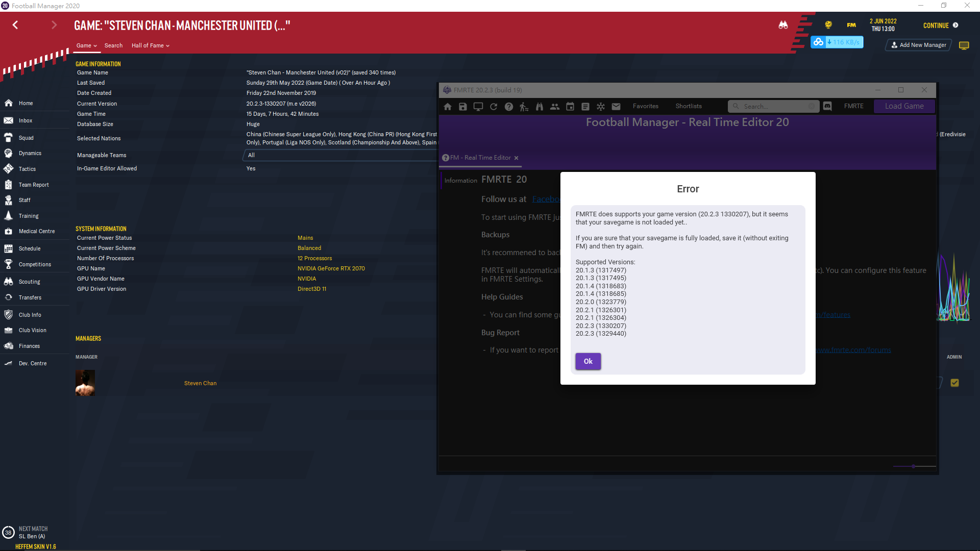Open Competitions from the sidebar
This screenshot has width=980, height=551.
click(35, 264)
